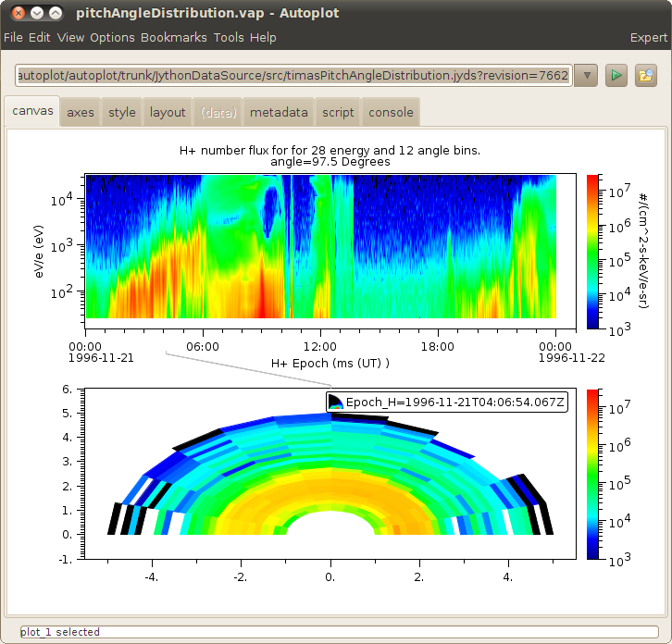Viewport: 672px width, 644px height.
Task: Switch to the axes tab
Action: (81, 112)
